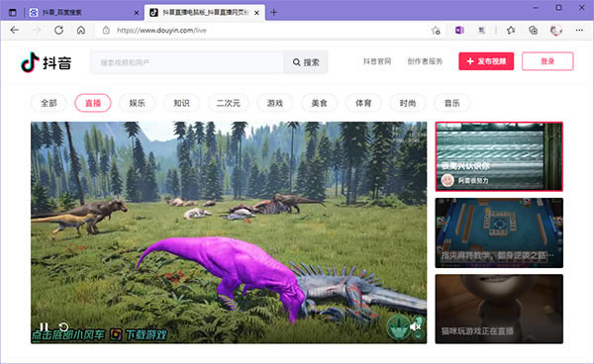This screenshot has width=594, height=364.
Task: Open a new browser tab
Action: (273, 13)
